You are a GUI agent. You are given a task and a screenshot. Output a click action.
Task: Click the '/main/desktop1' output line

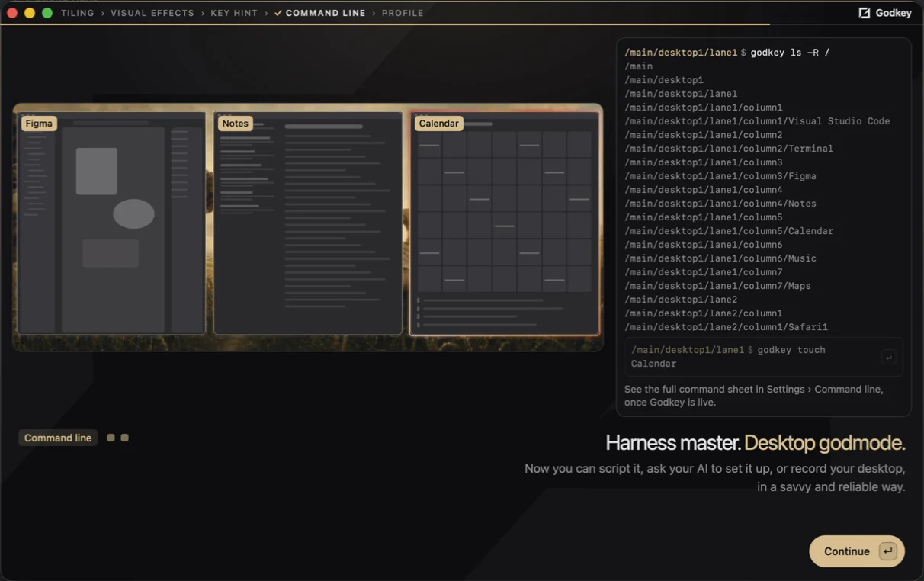click(663, 80)
